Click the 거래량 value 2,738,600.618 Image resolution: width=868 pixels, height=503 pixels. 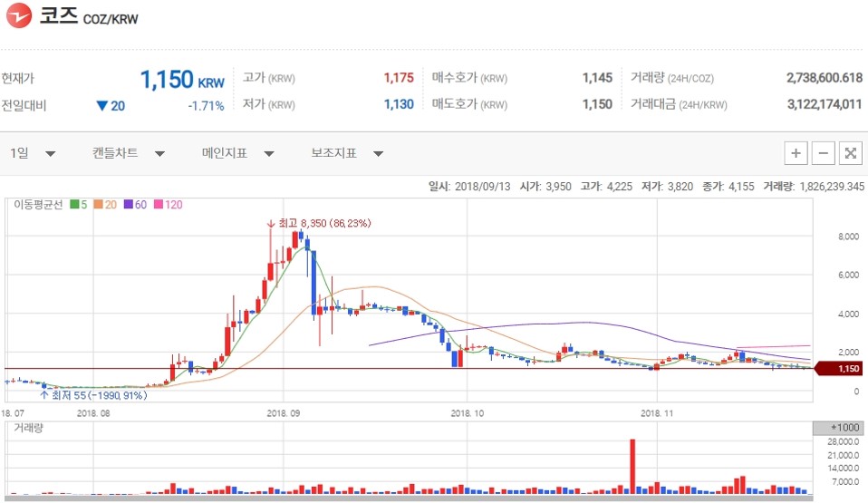coord(825,78)
